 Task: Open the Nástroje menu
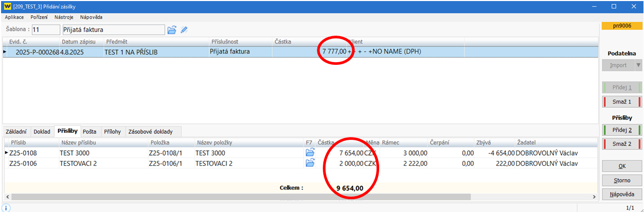pyautogui.click(x=64, y=17)
